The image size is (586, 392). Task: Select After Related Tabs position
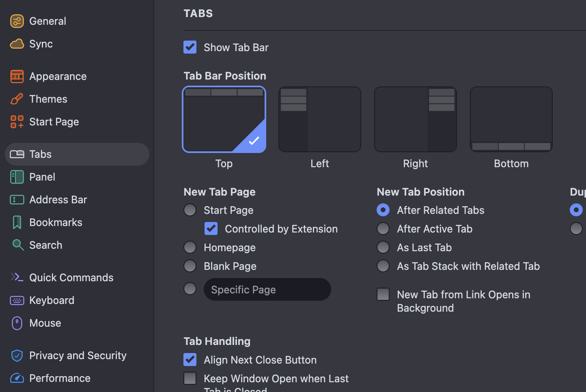[x=383, y=210]
